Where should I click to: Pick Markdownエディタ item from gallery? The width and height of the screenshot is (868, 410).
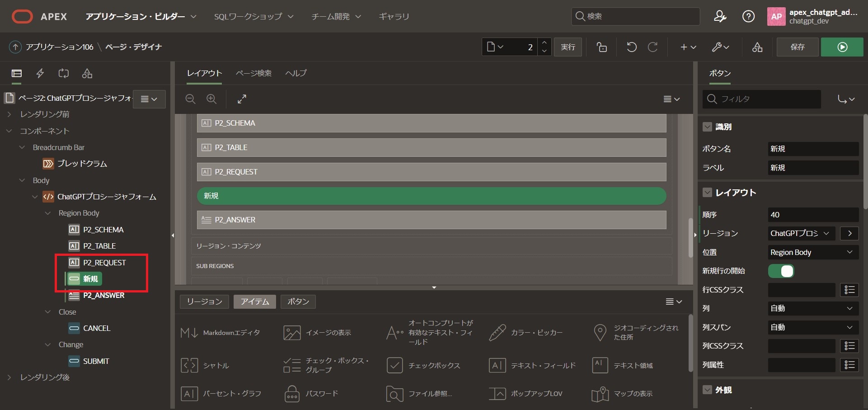coord(221,333)
